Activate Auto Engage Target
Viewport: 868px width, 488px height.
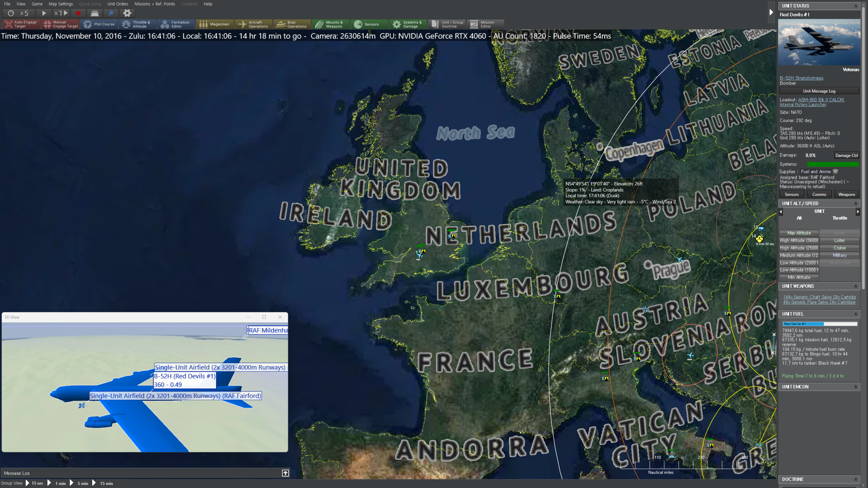[x=21, y=24]
